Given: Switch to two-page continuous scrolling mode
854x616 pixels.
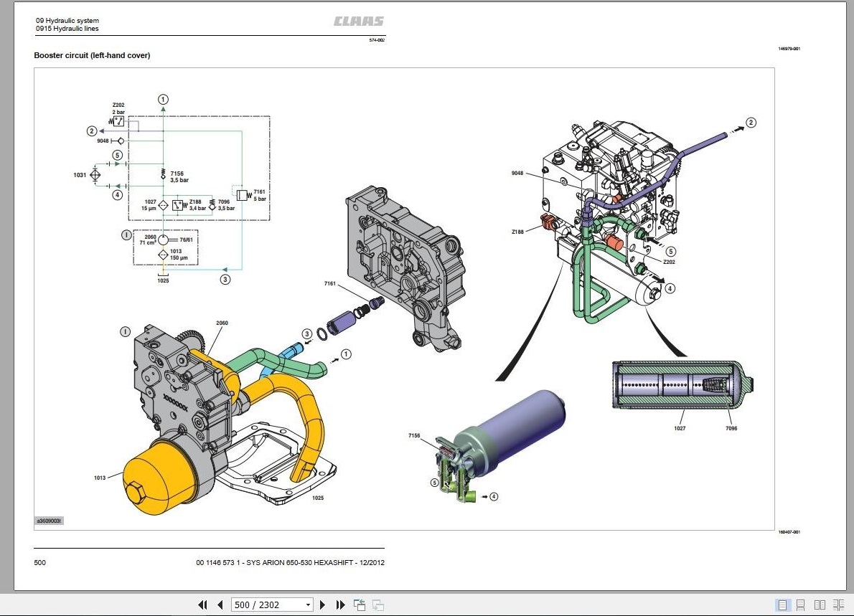Looking at the screenshot, I should tap(839, 605).
